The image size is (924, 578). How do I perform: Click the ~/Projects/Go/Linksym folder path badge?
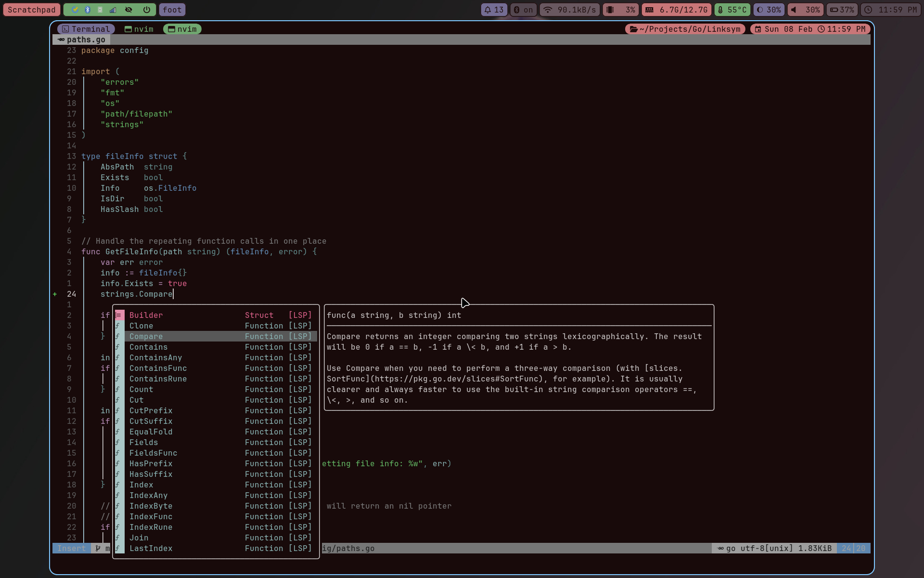pyautogui.click(x=685, y=29)
